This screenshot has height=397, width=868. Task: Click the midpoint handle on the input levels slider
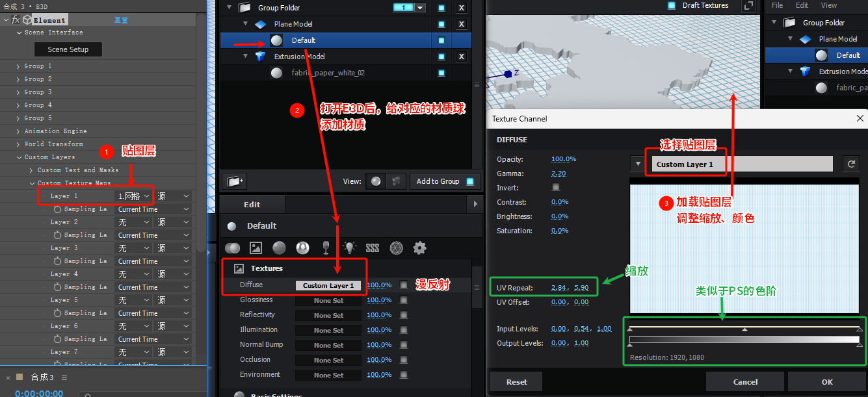744,329
